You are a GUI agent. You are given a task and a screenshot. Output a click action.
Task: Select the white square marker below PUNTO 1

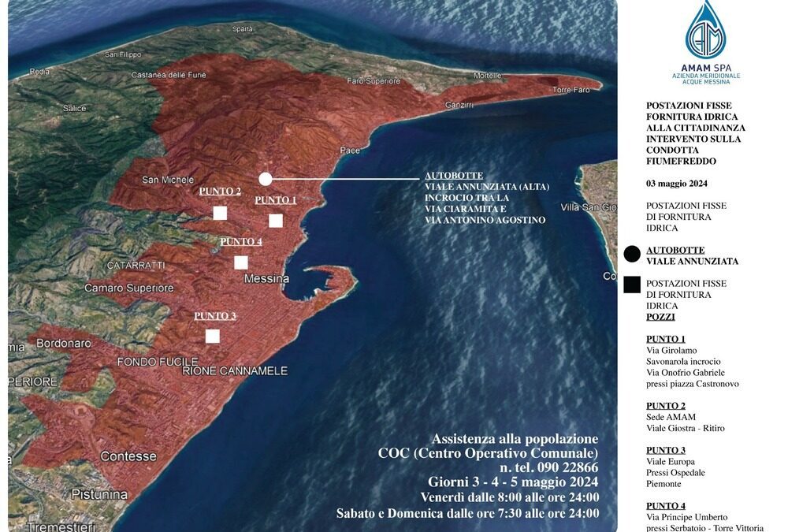[x=276, y=221]
